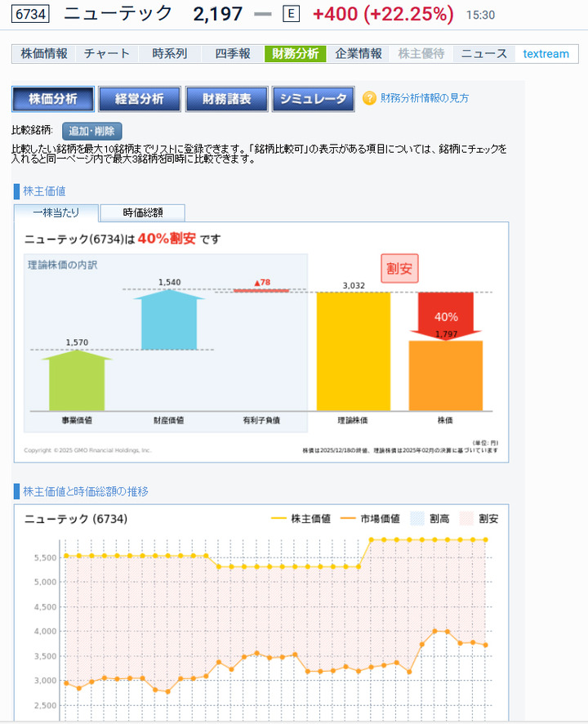Launch the シミュレータ button
This screenshot has height=724, width=588.
pos(314,99)
